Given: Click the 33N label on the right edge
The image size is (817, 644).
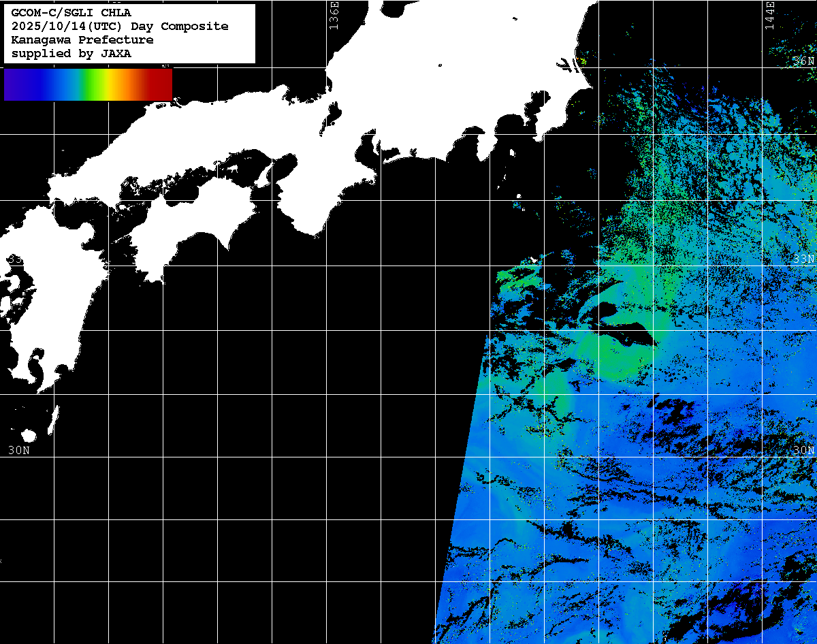Looking at the screenshot, I should point(803,259).
